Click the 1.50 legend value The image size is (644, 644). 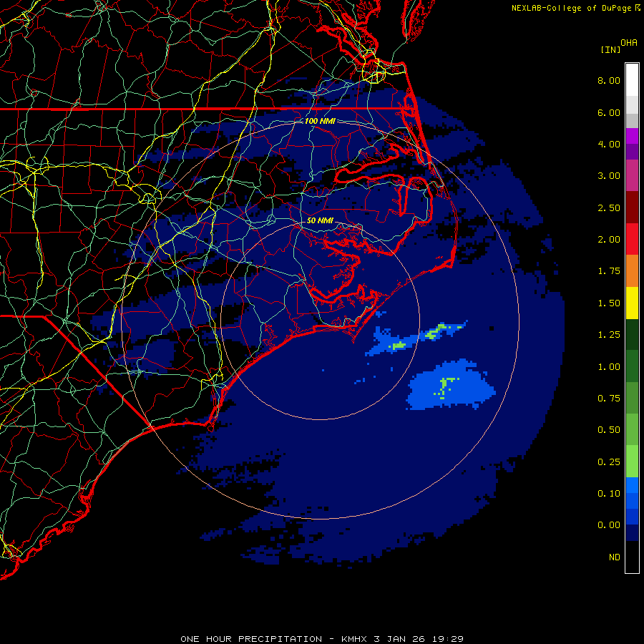click(609, 303)
